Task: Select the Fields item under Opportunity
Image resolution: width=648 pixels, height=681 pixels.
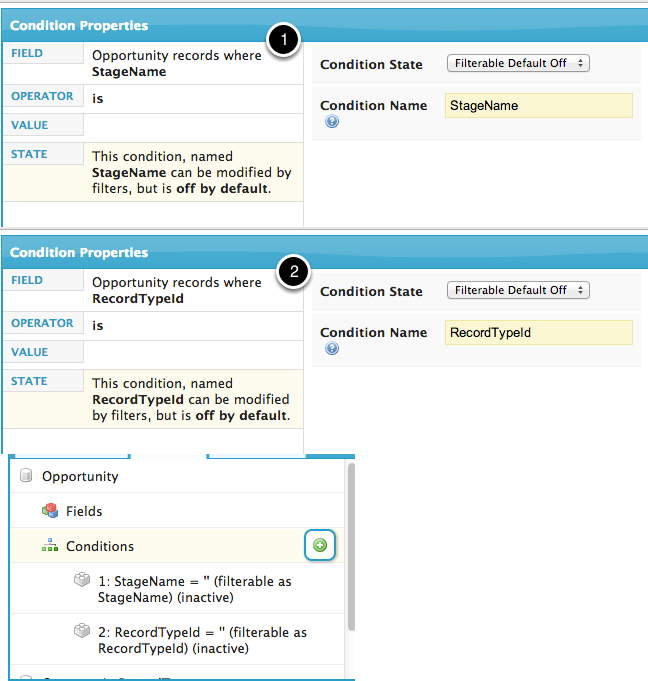Action: [x=84, y=511]
